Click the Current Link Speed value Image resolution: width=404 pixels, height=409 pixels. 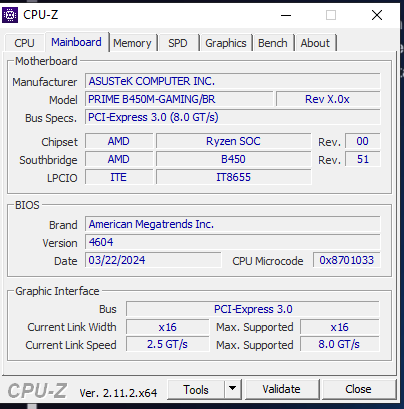coord(168,344)
